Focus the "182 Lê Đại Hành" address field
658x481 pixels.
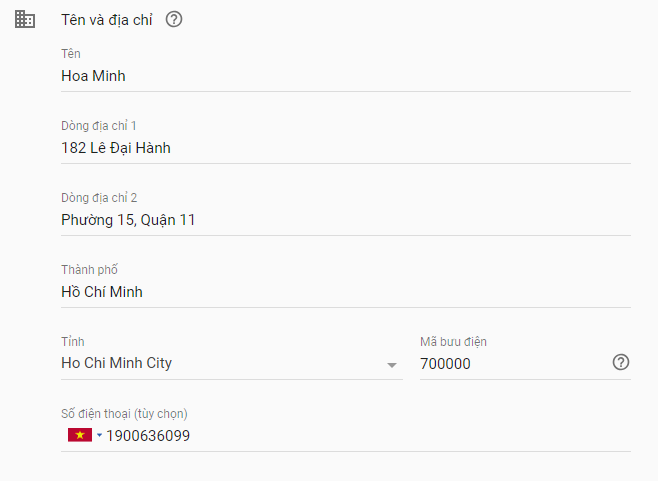[x=345, y=148]
